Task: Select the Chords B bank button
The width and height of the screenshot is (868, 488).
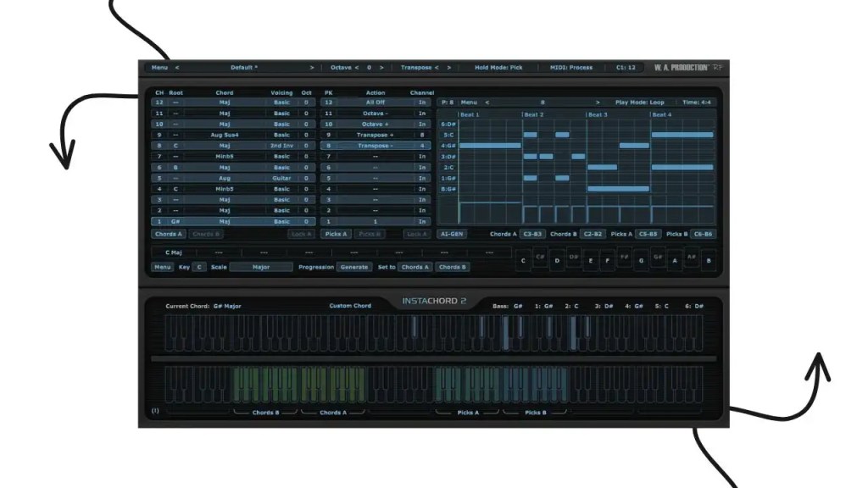Action: point(206,234)
